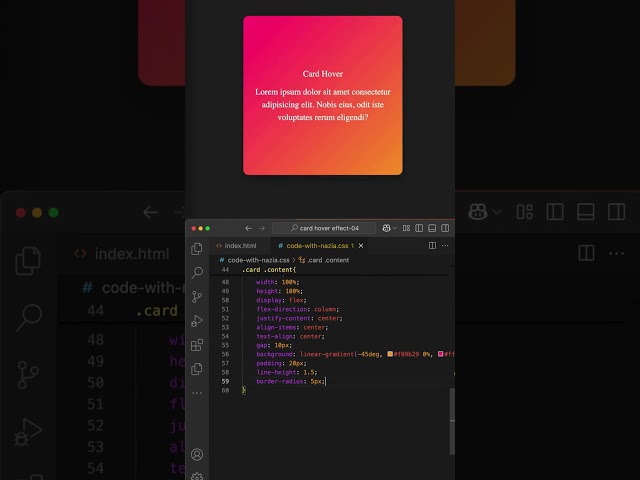640x480 pixels.
Task: Click front editor line number 59
Action: coord(225,381)
